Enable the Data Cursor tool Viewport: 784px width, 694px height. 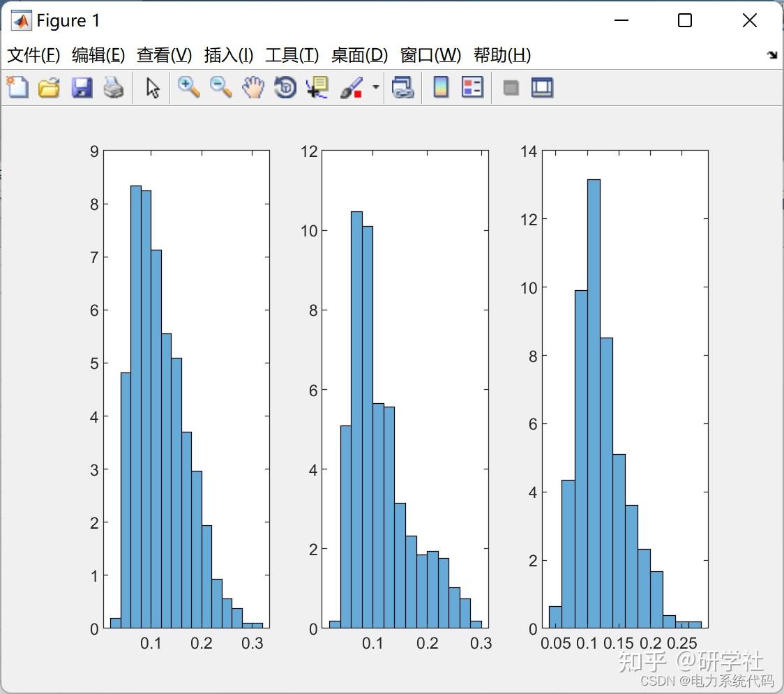[317, 87]
